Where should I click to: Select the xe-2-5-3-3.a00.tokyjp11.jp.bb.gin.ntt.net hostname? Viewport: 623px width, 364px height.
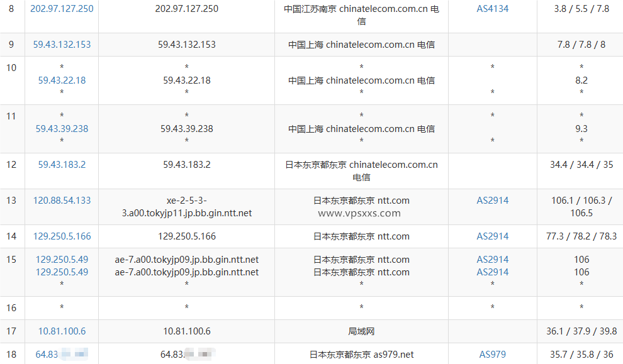point(187,207)
